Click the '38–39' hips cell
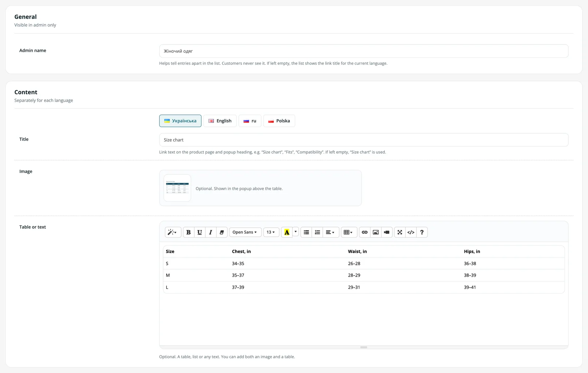588x373 pixels. click(513, 275)
